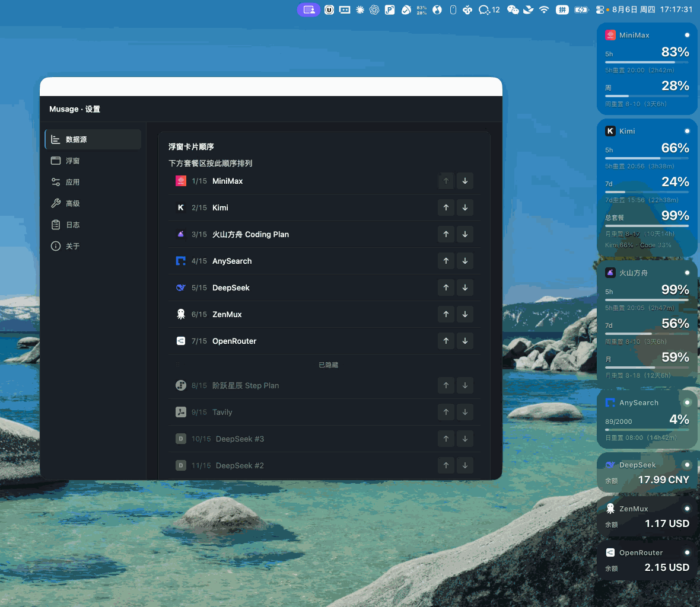This screenshot has height=607, width=700.
Task: Open Musage 83% 28% menu bar item
Action: pos(421,9)
